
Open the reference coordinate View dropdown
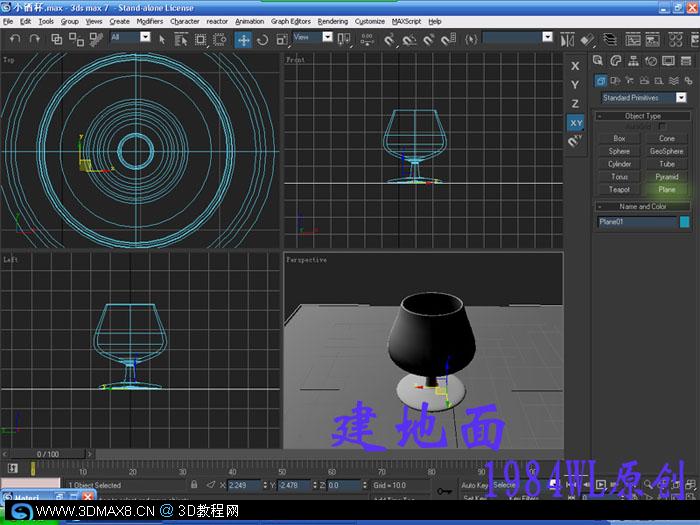pos(328,37)
